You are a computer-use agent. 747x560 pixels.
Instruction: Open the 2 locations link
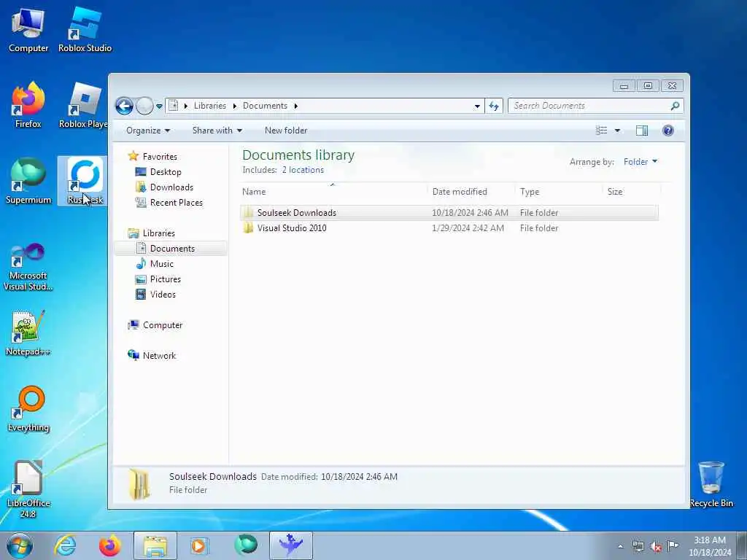tap(303, 170)
